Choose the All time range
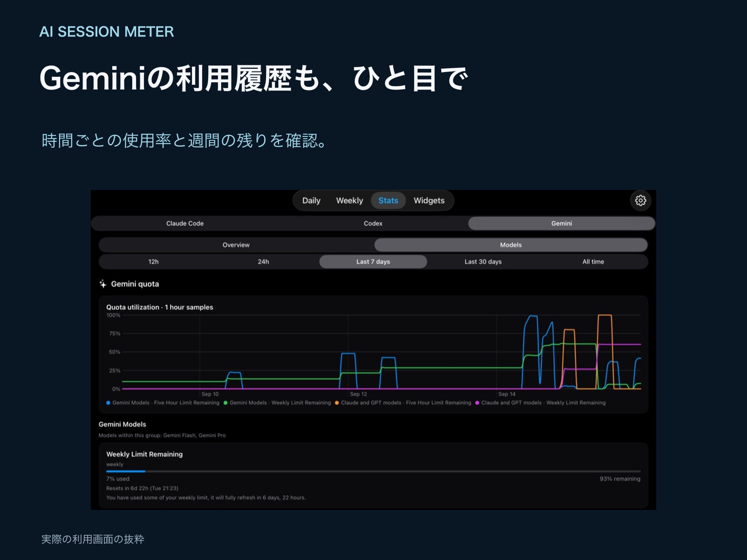The image size is (747, 560). 593,261
